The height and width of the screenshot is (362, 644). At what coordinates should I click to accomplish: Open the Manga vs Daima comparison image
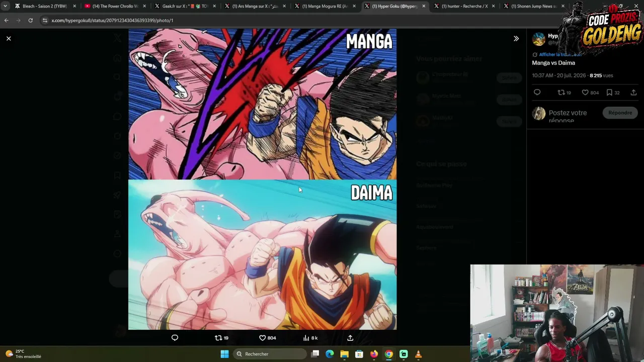coord(262,179)
